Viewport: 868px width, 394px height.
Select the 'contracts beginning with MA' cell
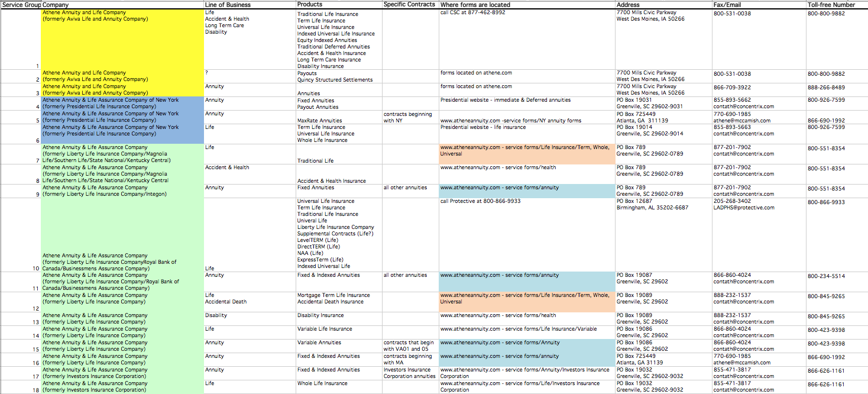pos(410,359)
